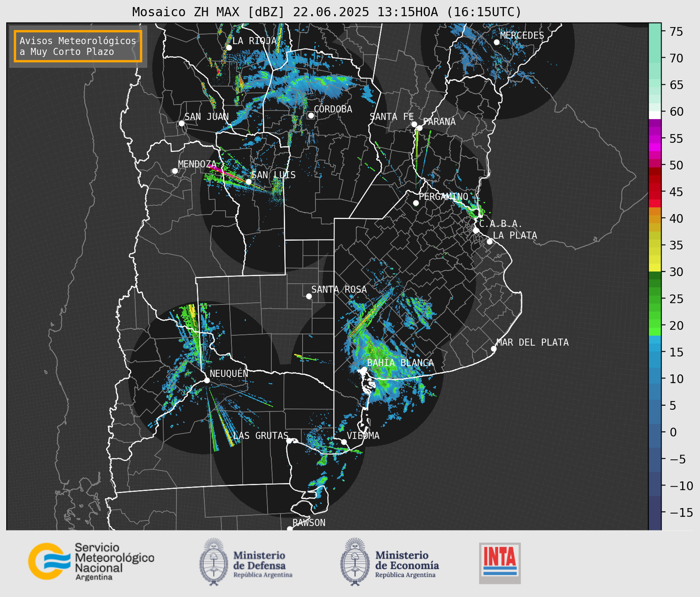Click the LA RIOJA city marker dot
This screenshot has height=597, width=700.
pos(229,48)
